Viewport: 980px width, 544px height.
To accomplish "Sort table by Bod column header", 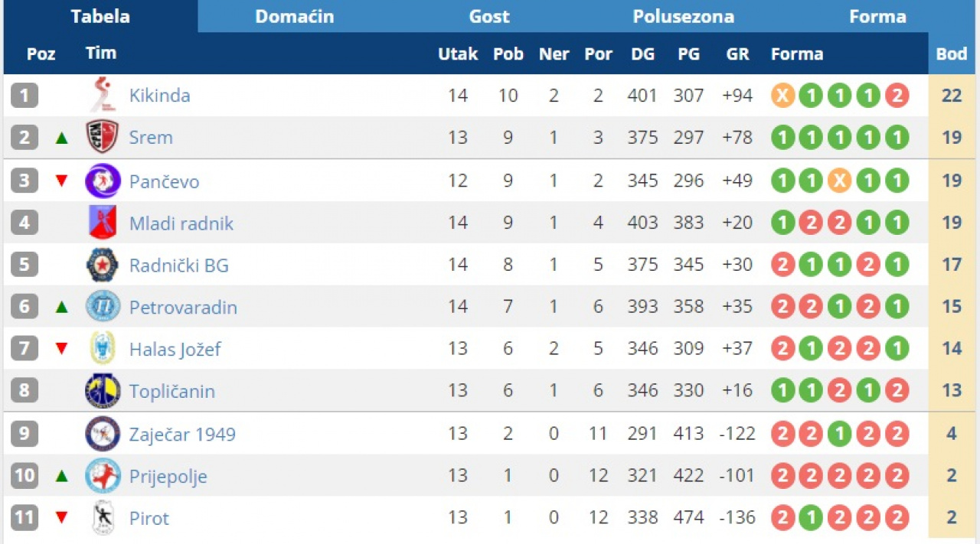I will tap(952, 54).
